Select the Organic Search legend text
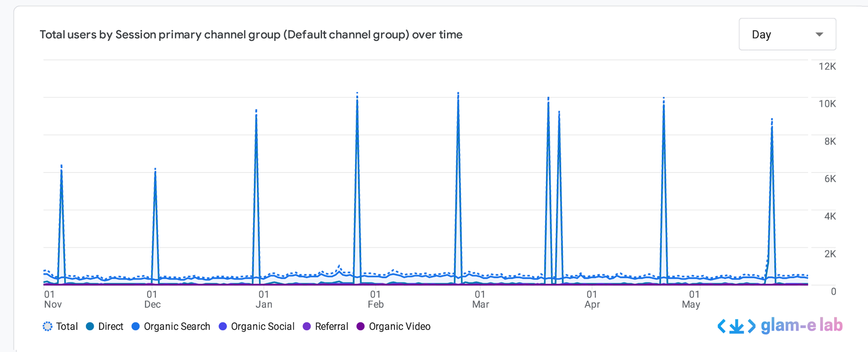Image resolution: width=868 pixels, height=352 pixels. pos(177,326)
